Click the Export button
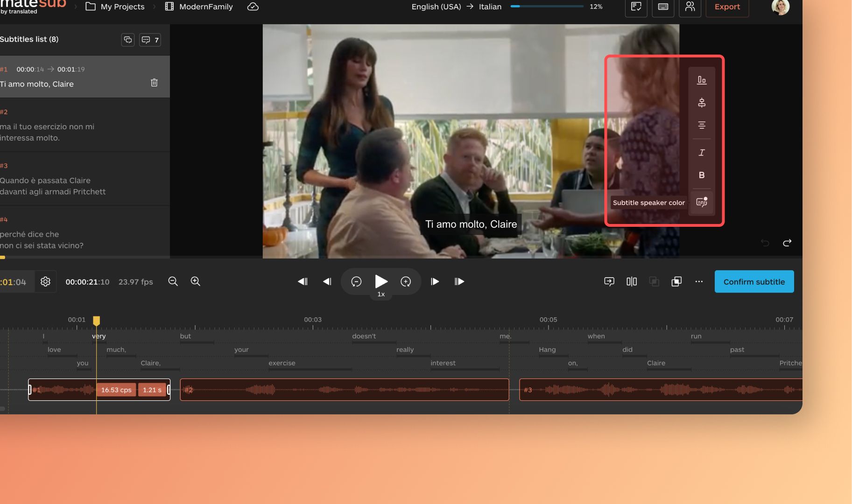Viewport: 852px width, 504px height. 727,7
